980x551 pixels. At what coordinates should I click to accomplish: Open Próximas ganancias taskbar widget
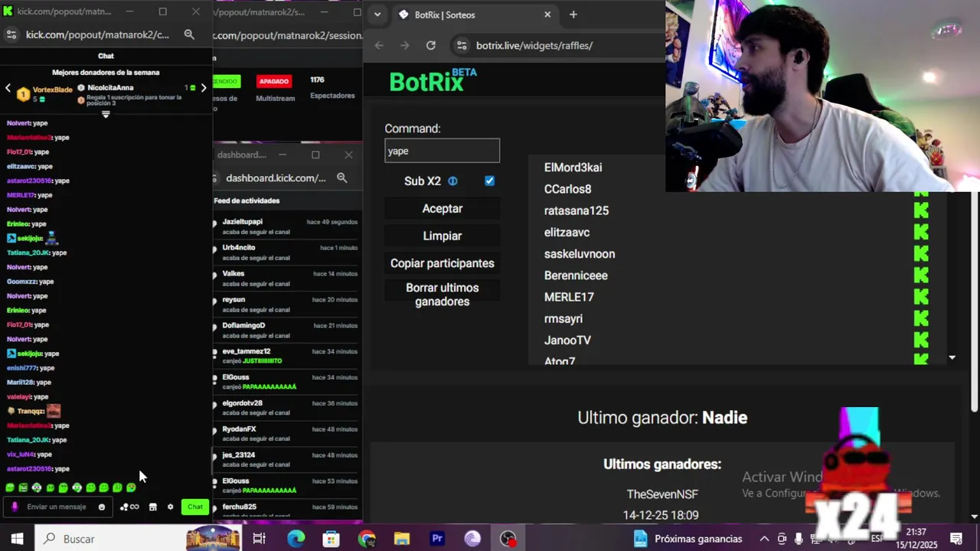pyautogui.click(x=688, y=539)
